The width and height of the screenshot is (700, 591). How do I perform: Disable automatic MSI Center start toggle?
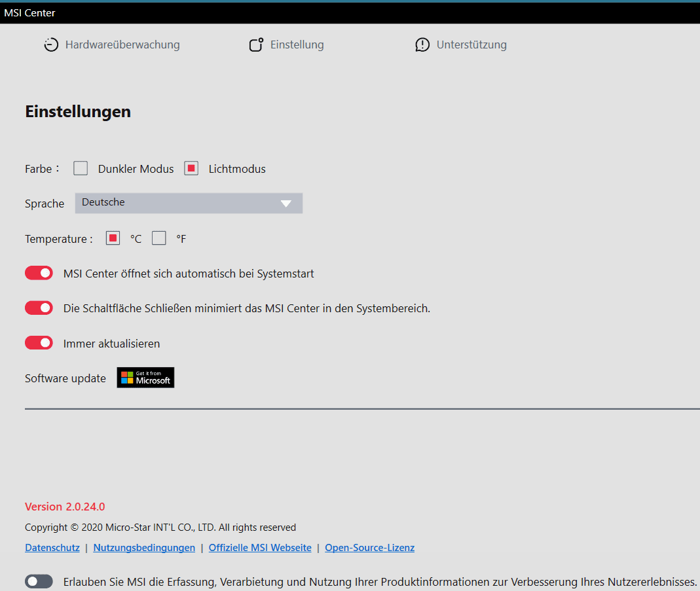click(39, 273)
